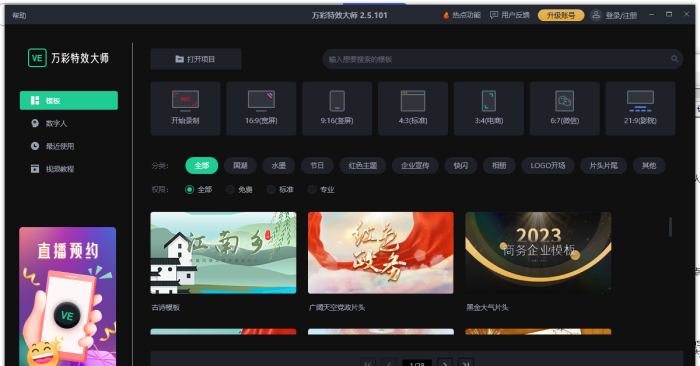The height and width of the screenshot is (366, 700).
Task: Open the 帮助 menu
Action: (19, 16)
